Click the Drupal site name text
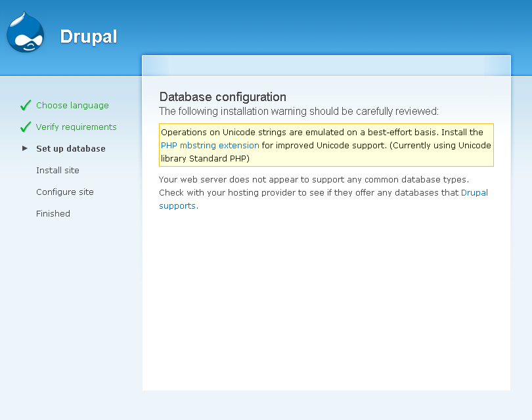The width and height of the screenshot is (532, 420). tap(89, 37)
